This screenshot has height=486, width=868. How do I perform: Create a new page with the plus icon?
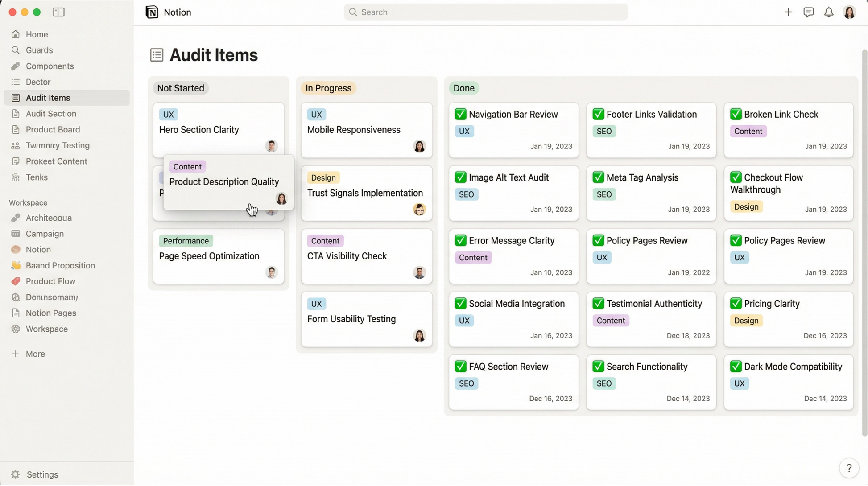click(x=788, y=12)
